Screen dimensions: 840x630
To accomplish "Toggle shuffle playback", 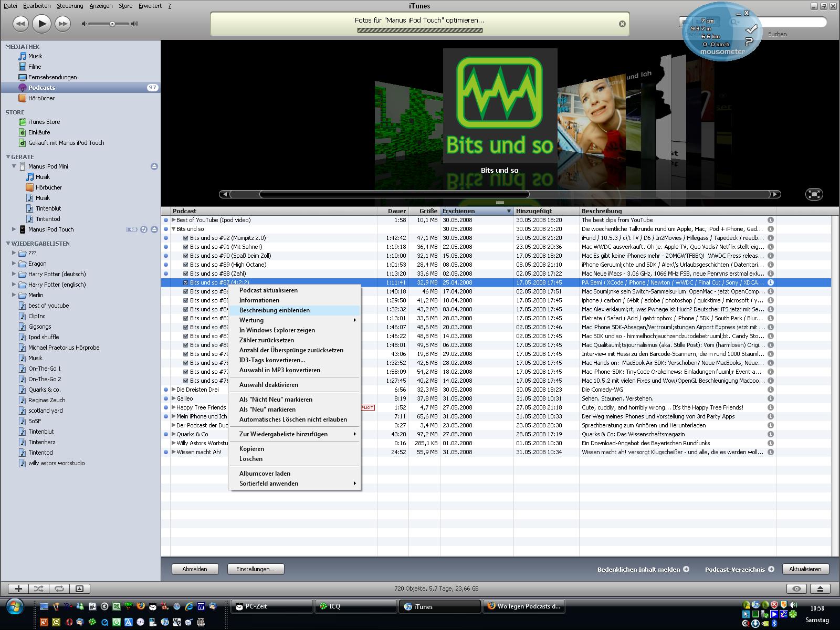I will pyautogui.click(x=39, y=589).
